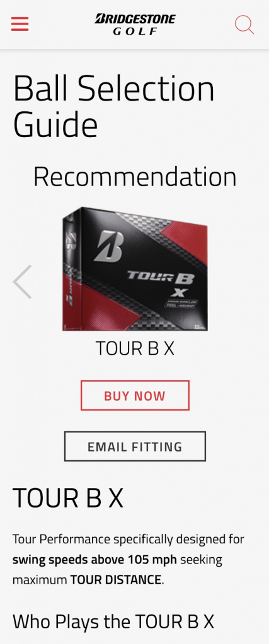The height and width of the screenshot is (644, 269).
Task: Click the BUY NOW button
Action: pos(135,395)
